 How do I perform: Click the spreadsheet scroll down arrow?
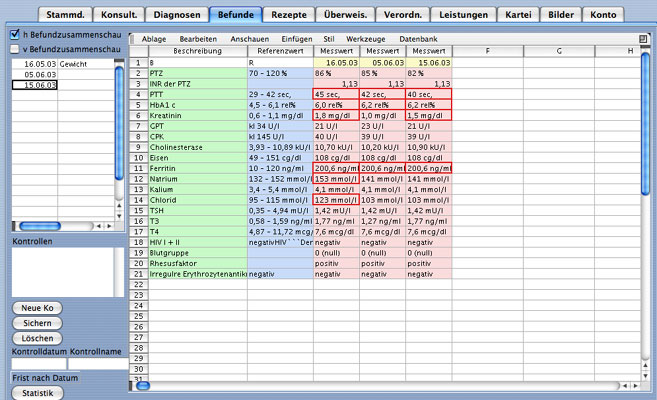coord(646,376)
